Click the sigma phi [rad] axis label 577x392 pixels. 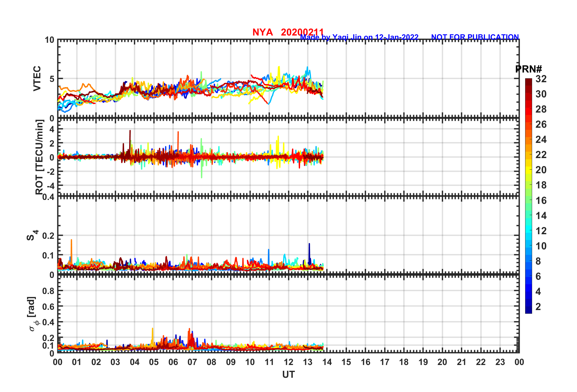[32, 314]
